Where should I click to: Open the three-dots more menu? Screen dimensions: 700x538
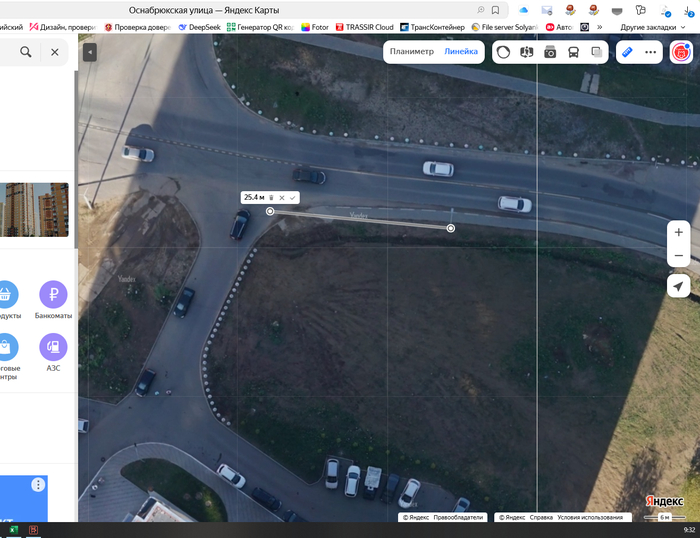tap(651, 51)
